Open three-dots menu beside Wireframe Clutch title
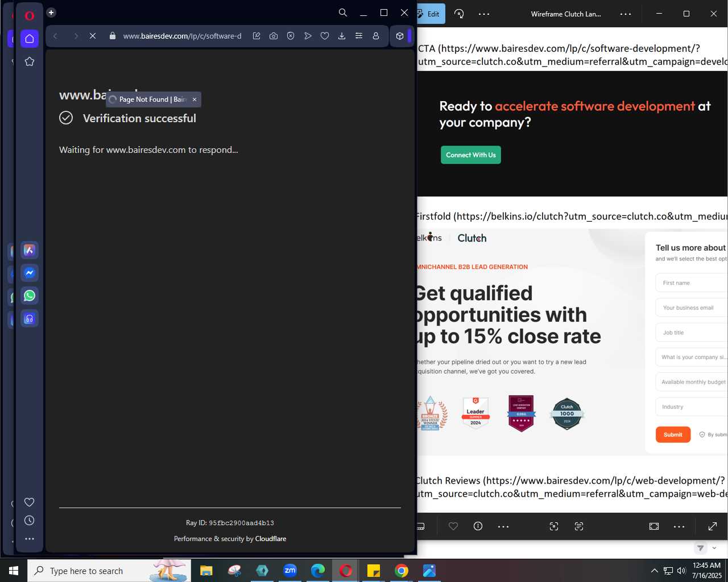Viewport: 728px width, 582px height. coord(626,14)
